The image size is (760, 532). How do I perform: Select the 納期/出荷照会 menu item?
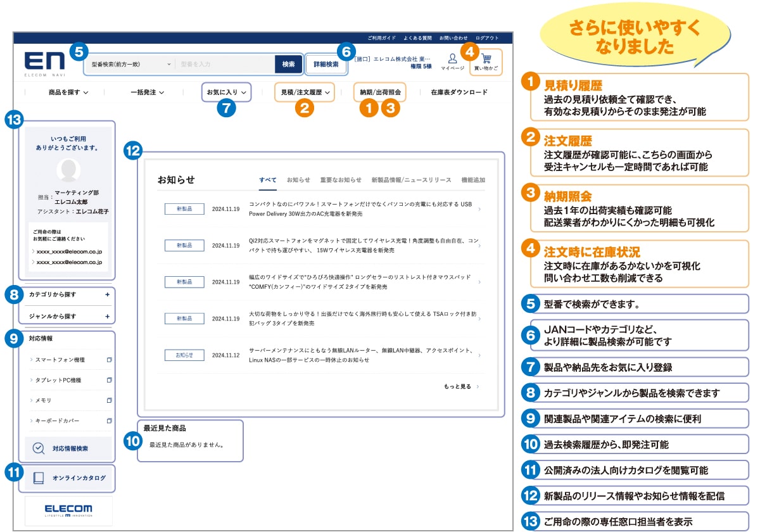pyautogui.click(x=380, y=92)
